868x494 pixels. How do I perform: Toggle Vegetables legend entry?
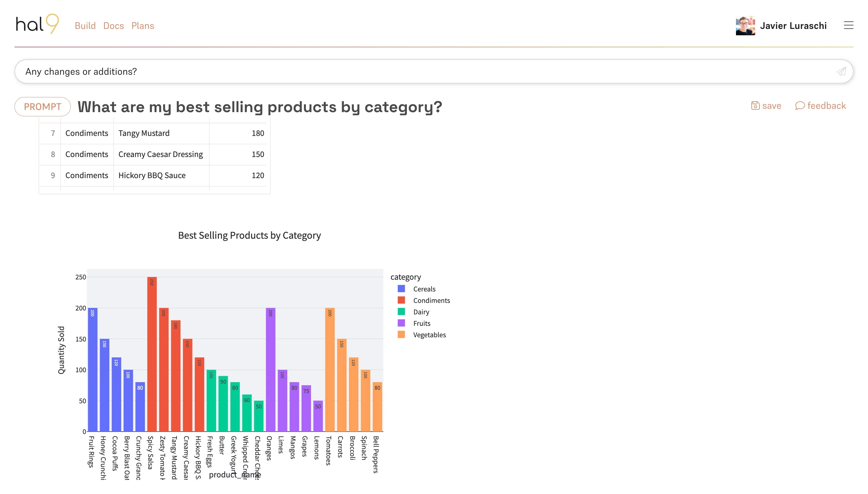[x=429, y=335]
